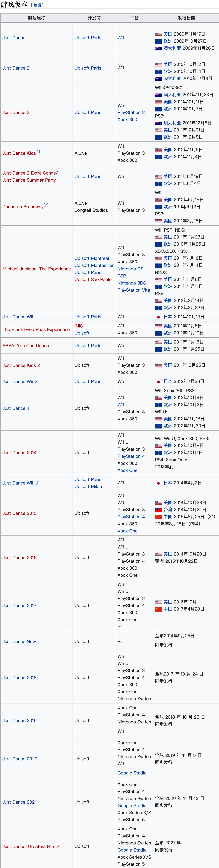This screenshot has width=219, height=868.
Task: Open the Just Dance 2014 link
Action: click(x=20, y=453)
